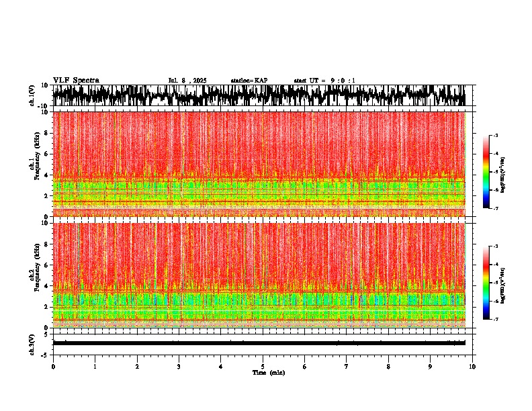This screenshot has width=532, height=411.
Task: Click the "-7" label on ch.1 colorbar
Action: [495, 208]
